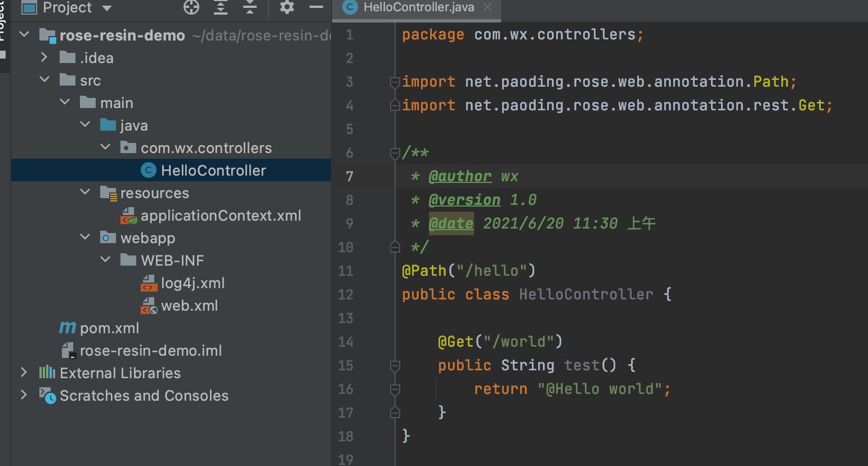The image size is (868, 466).
Task: Click the test method name
Action: tap(581, 365)
